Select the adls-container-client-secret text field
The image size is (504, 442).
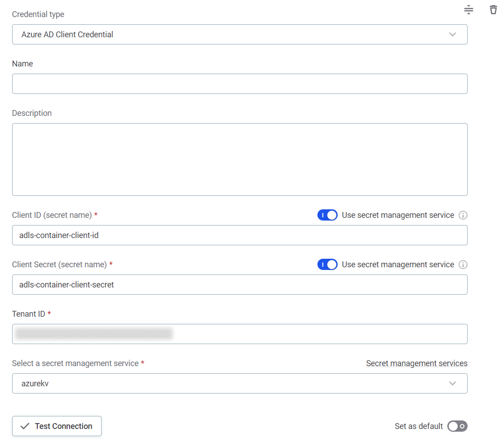click(239, 285)
